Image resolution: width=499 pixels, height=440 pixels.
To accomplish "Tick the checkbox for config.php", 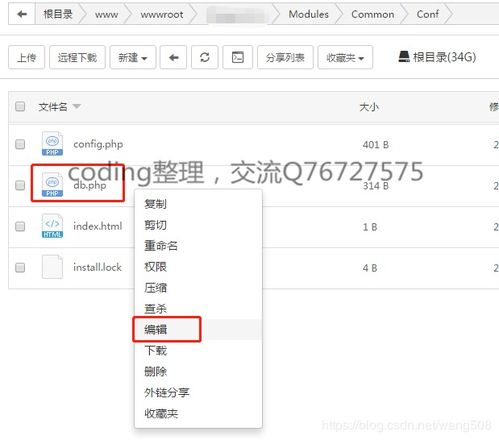I will (20, 144).
